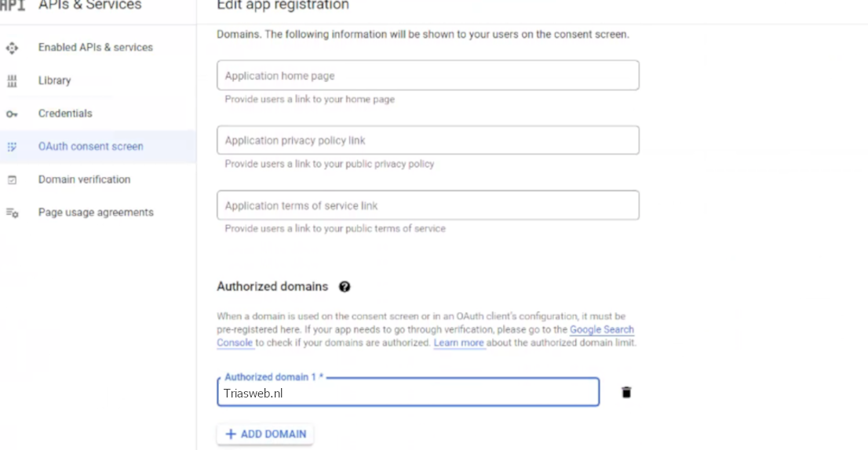Click the API logo in header
The height and width of the screenshot is (450, 868).
point(12,5)
